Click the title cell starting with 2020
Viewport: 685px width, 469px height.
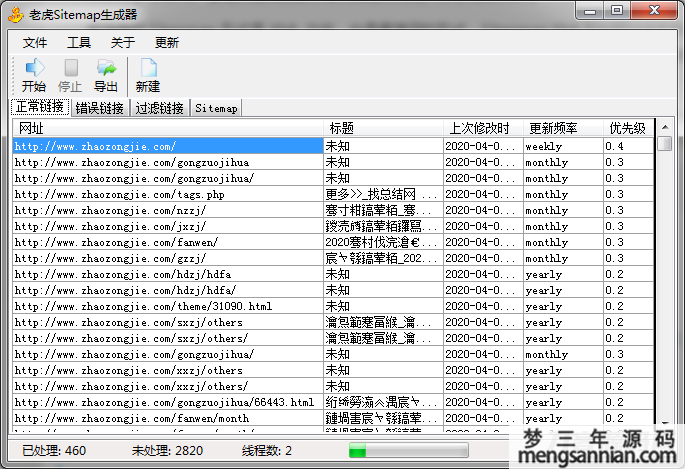pyautogui.click(x=383, y=242)
